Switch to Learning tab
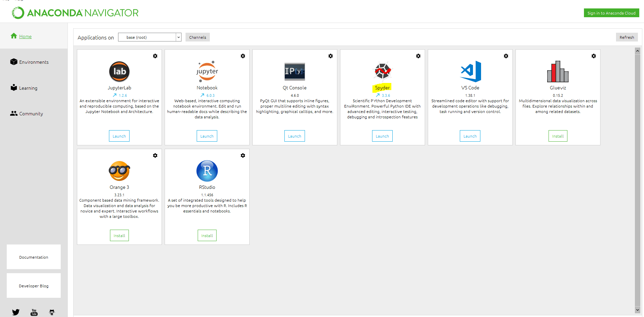Image resolution: width=644 pixels, height=317 pixels. point(24,88)
